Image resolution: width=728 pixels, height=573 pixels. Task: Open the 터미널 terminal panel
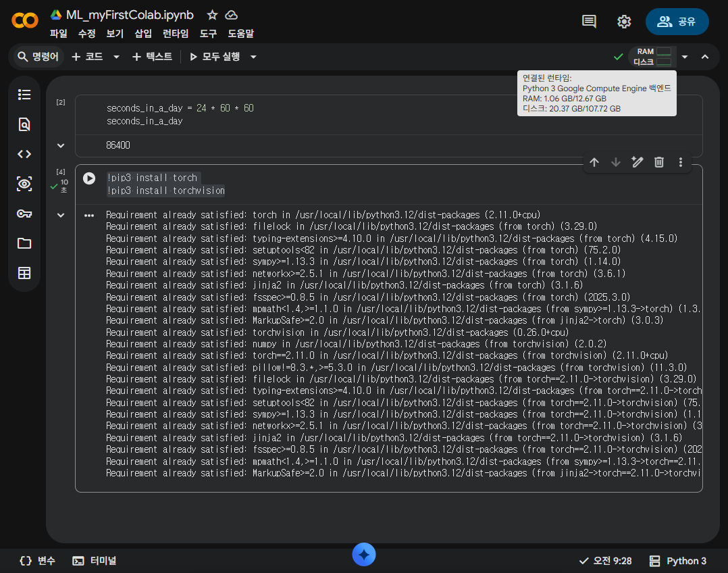pos(95,561)
